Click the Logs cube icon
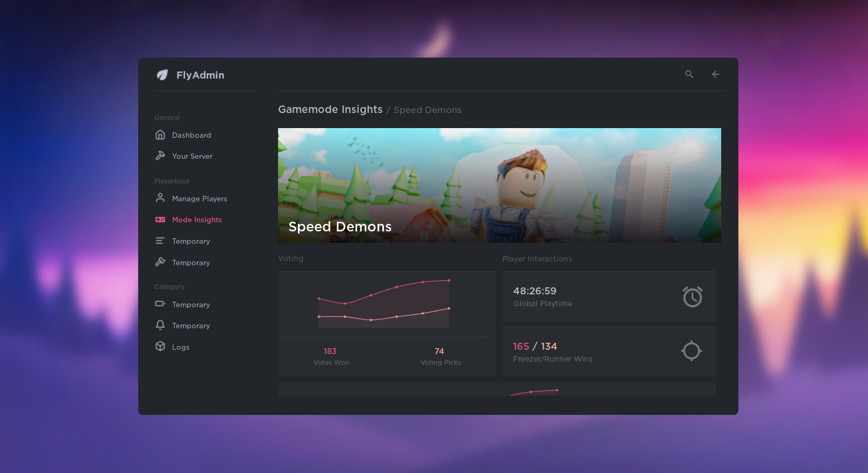 (x=160, y=346)
